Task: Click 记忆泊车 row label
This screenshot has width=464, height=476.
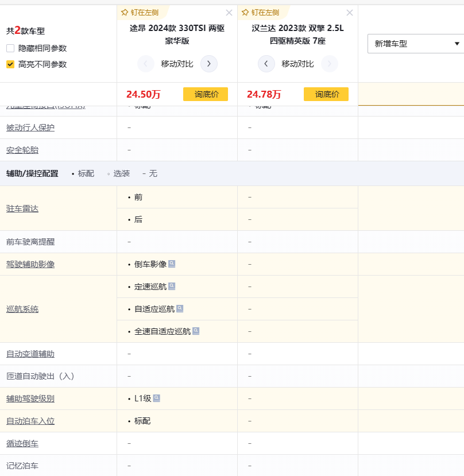Action: click(22, 466)
